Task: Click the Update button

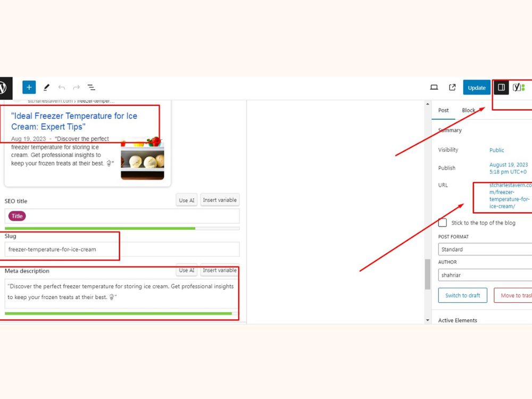Action: [477, 88]
